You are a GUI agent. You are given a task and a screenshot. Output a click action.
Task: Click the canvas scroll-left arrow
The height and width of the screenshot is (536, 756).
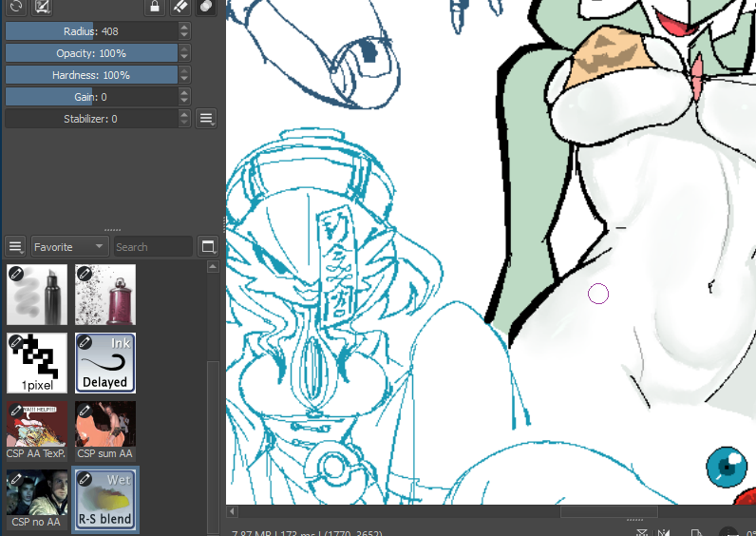(x=232, y=511)
